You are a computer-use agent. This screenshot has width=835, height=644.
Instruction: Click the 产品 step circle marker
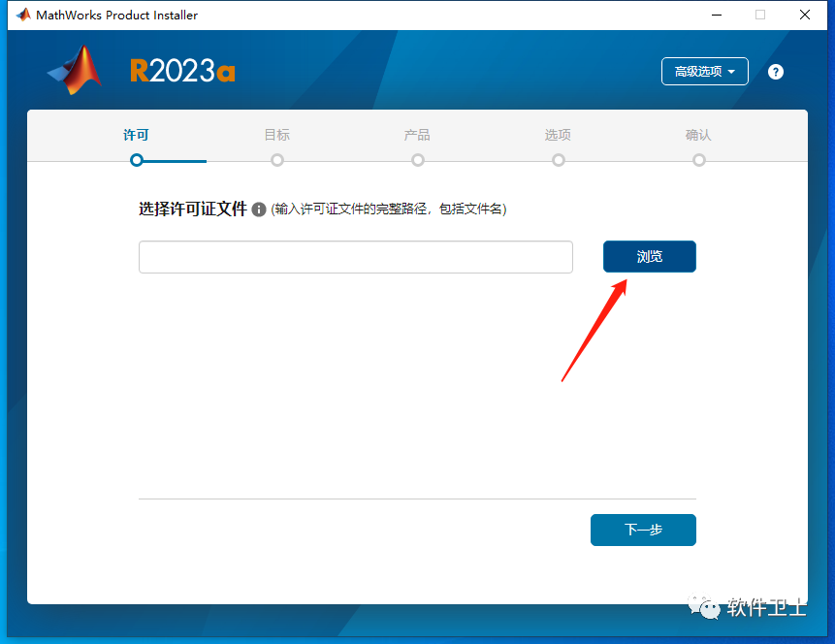tap(418, 160)
